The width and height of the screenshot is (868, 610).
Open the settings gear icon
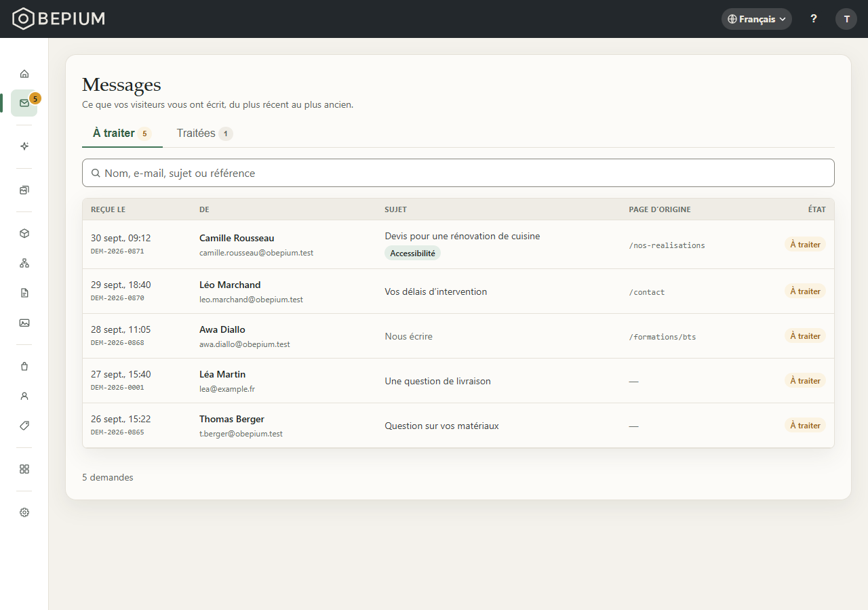coord(24,512)
